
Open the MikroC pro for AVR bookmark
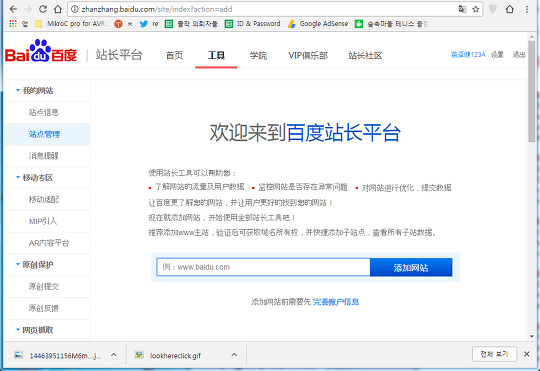(x=72, y=24)
